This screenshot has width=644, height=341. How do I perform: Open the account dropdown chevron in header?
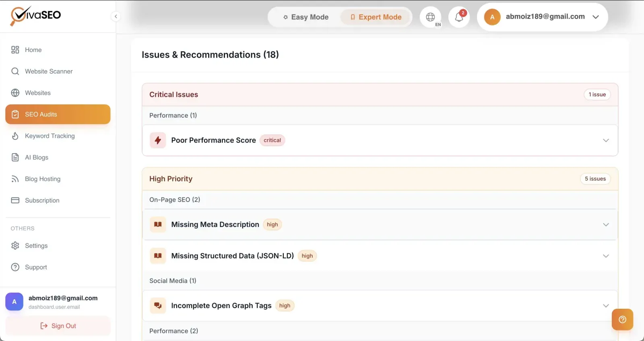click(x=596, y=17)
